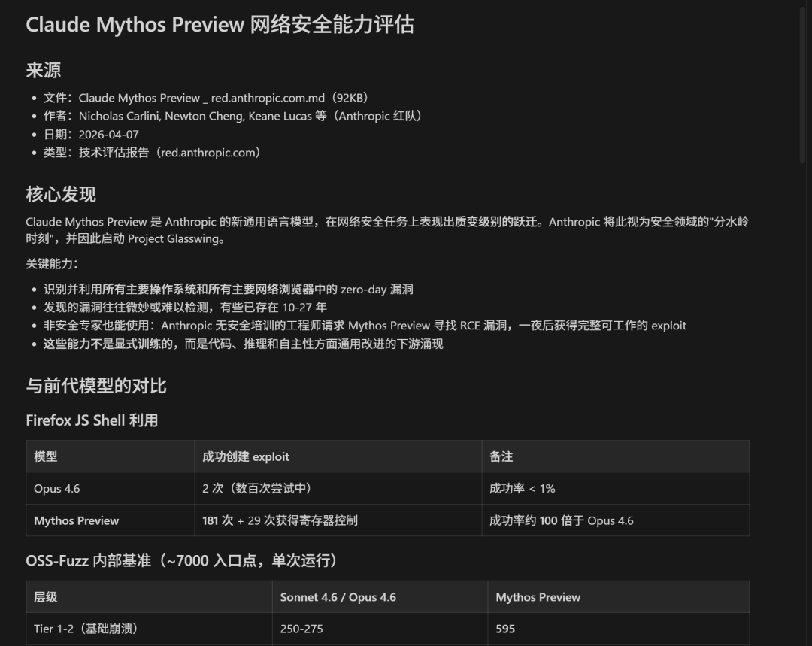Click the title "Claude Mythos Preview 网络安全能力评估"
This screenshot has height=646, width=812.
click(220, 24)
